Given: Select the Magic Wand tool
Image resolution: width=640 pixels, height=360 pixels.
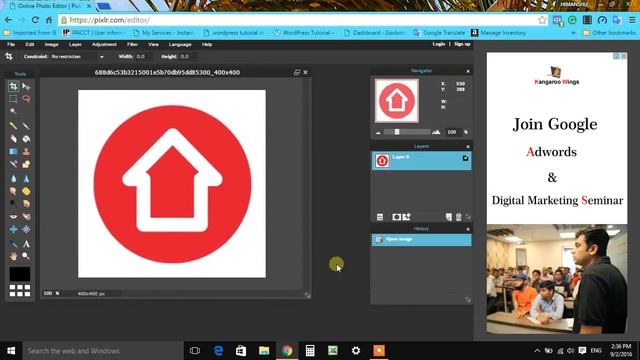Looking at the screenshot, I should tap(13, 111).
